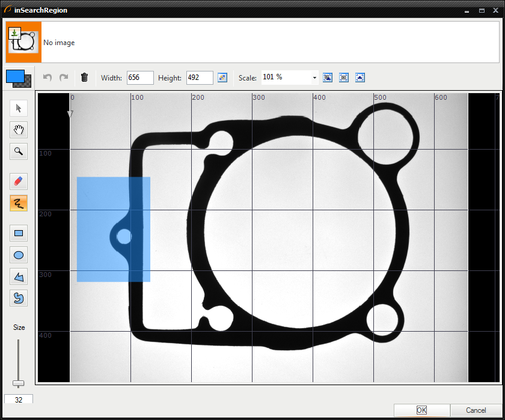This screenshot has height=420, width=505.
Task: Click the trash can delete icon
Action: 84,78
